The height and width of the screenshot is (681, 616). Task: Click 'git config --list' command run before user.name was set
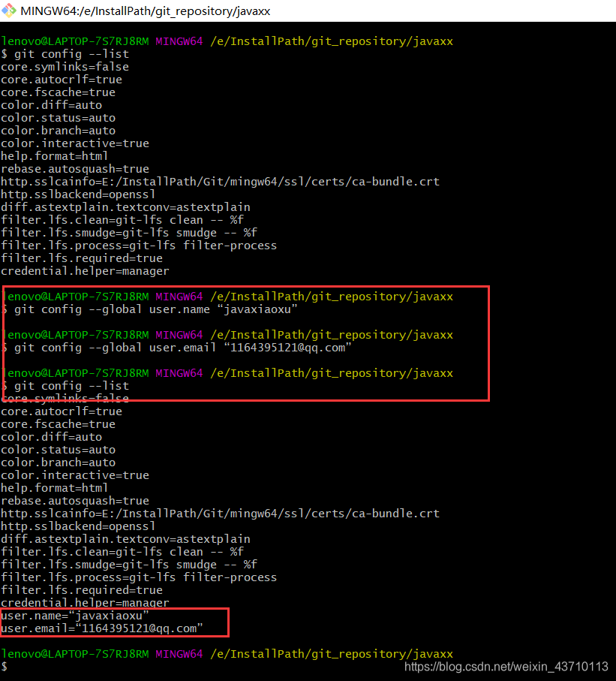65,54
